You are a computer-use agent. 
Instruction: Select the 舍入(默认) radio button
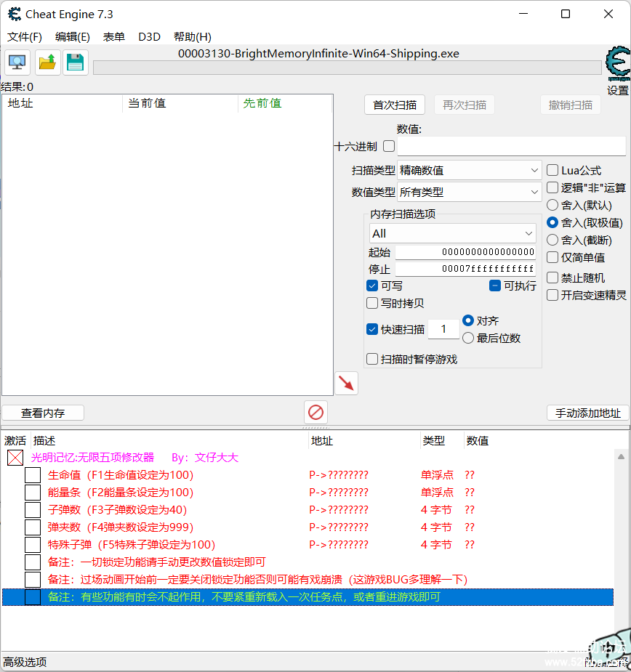[x=552, y=205]
